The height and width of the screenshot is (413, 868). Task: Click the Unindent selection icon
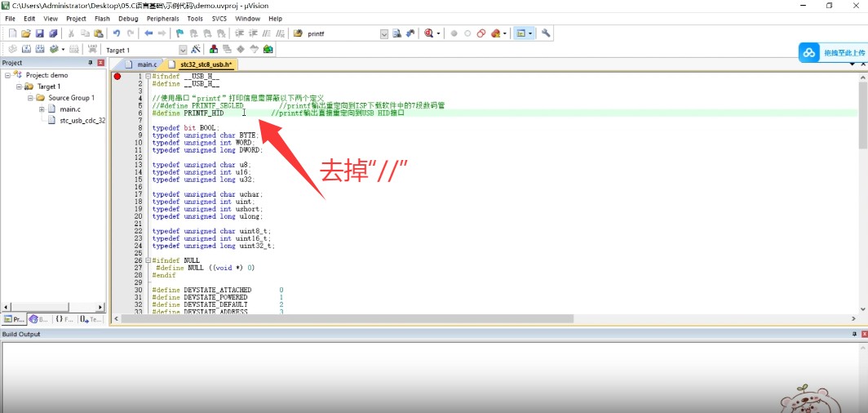point(253,33)
